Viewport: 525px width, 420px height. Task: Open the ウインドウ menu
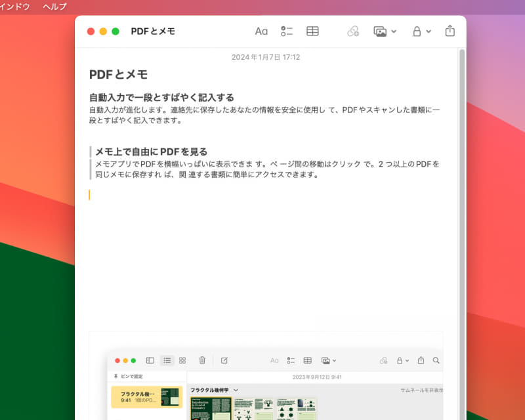coord(13,7)
